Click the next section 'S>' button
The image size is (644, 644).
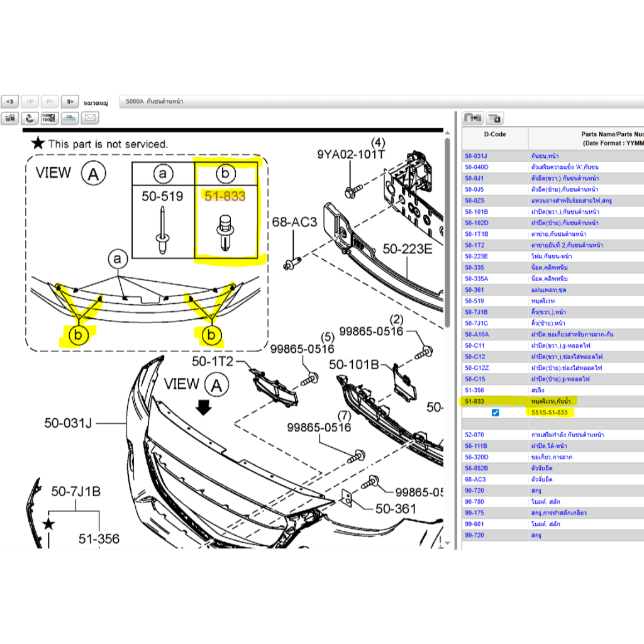click(70, 101)
